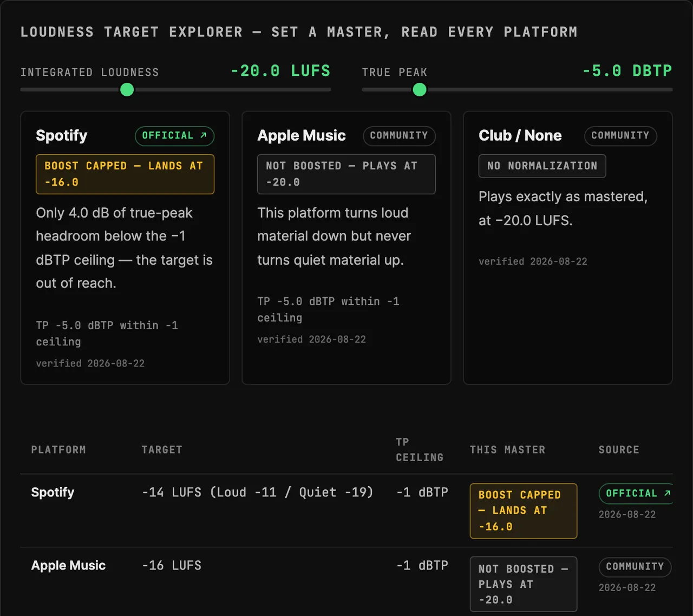Viewport: 693px width, 616px height.
Task: Click verified date on Spotify card
Action: pyautogui.click(x=90, y=364)
